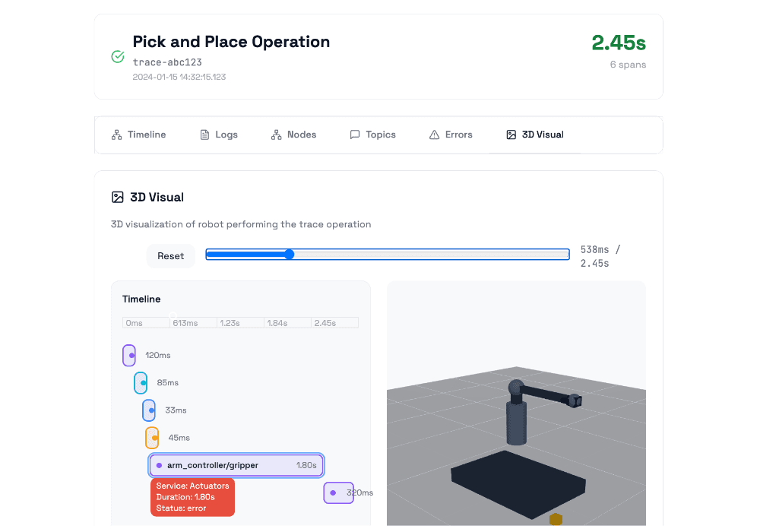Click the Errors warning triangle icon
The height and width of the screenshot is (532, 760).
click(435, 135)
